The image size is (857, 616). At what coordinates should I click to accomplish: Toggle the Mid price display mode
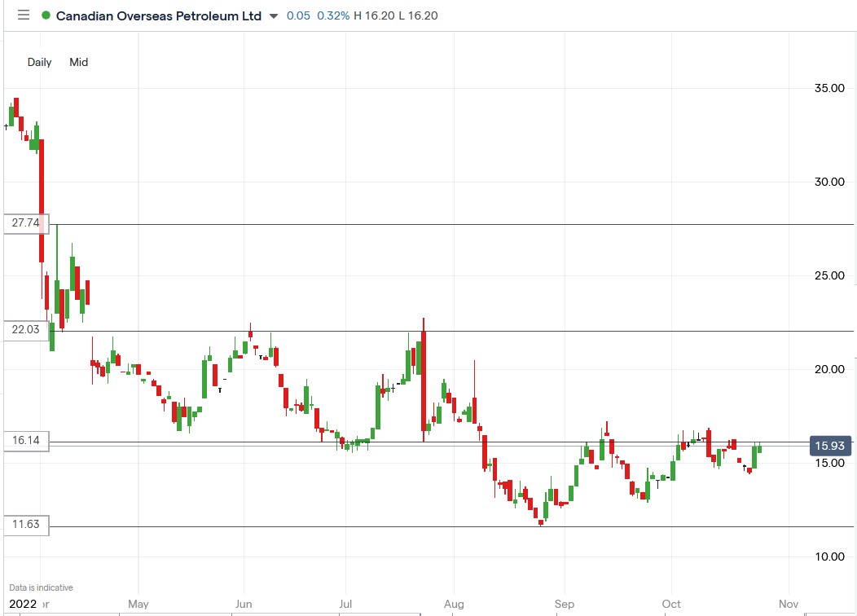click(78, 62)
